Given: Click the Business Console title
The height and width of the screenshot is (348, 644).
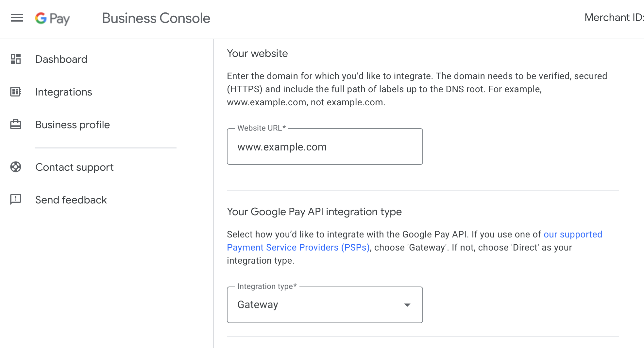Looking at the screenshot, I should point(156,18).
